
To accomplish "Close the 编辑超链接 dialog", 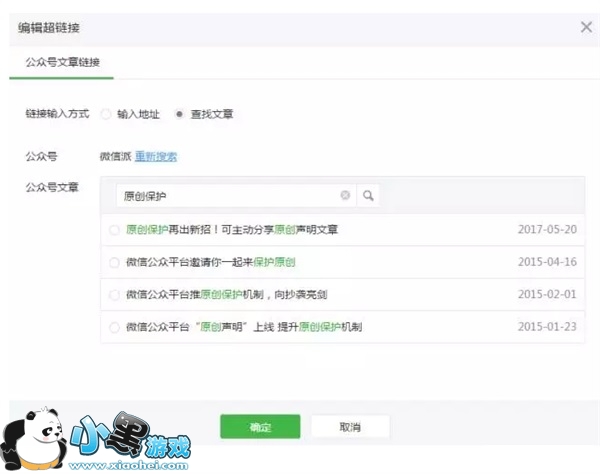I will 586,27.
